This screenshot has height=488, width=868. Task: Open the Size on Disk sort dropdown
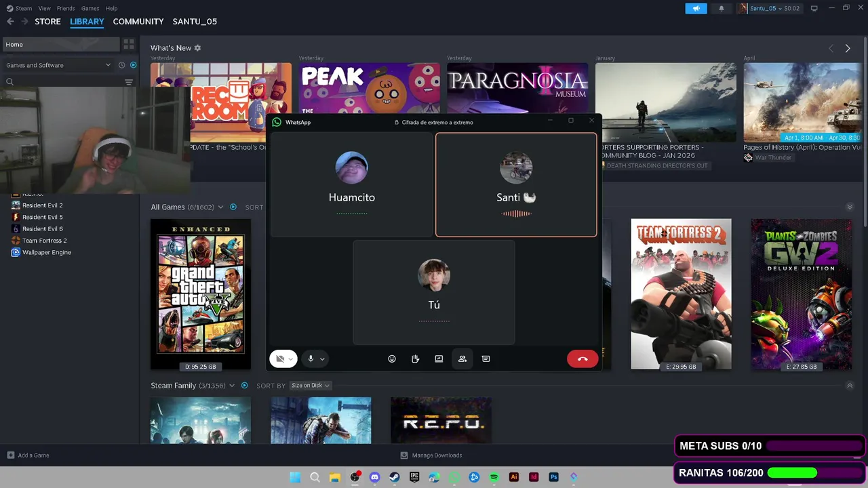[x=310, y=386]
